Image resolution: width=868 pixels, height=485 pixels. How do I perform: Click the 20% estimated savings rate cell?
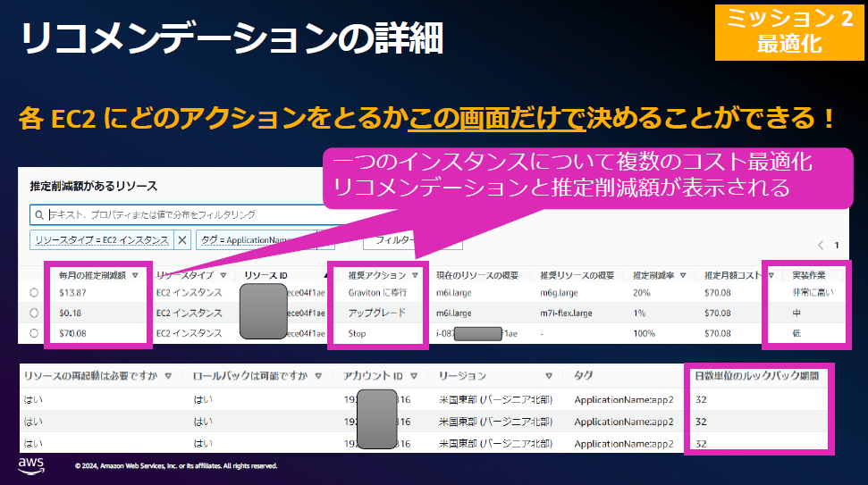click(641, 293)
